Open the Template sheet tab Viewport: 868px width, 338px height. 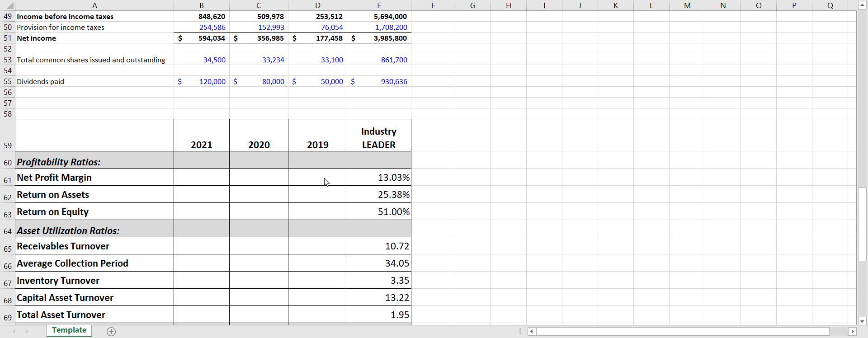(69, 330)
